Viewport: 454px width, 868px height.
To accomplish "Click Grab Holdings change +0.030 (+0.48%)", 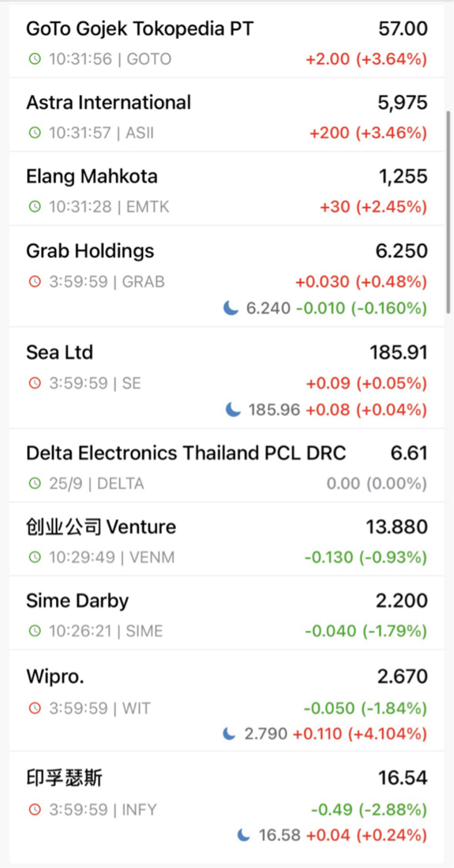I will click(x=361, y=282).
